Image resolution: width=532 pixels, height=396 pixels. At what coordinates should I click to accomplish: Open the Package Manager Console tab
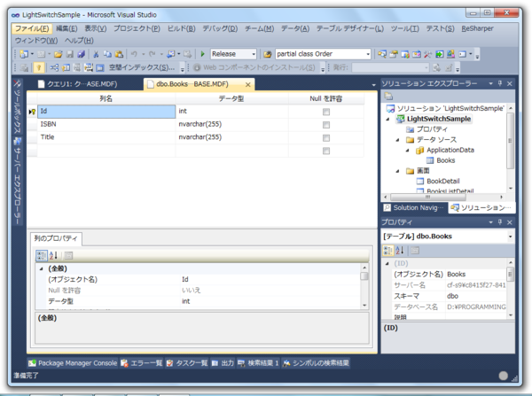73,363
